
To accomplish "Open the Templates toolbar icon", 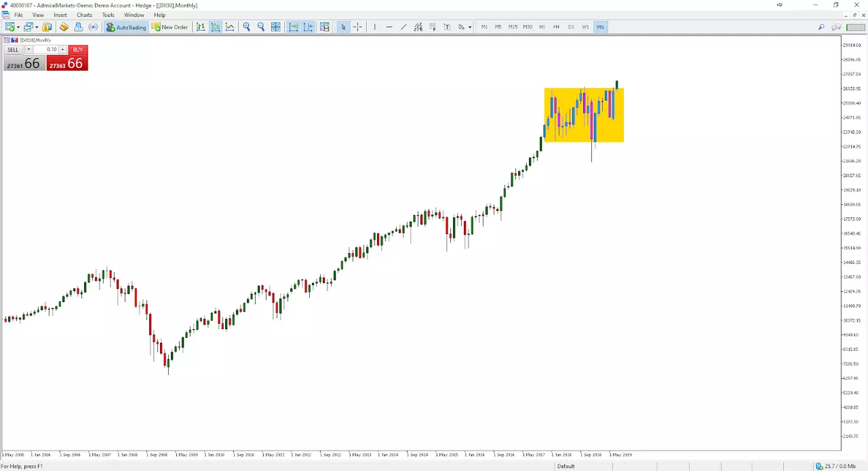I will (x=325, y=27).
